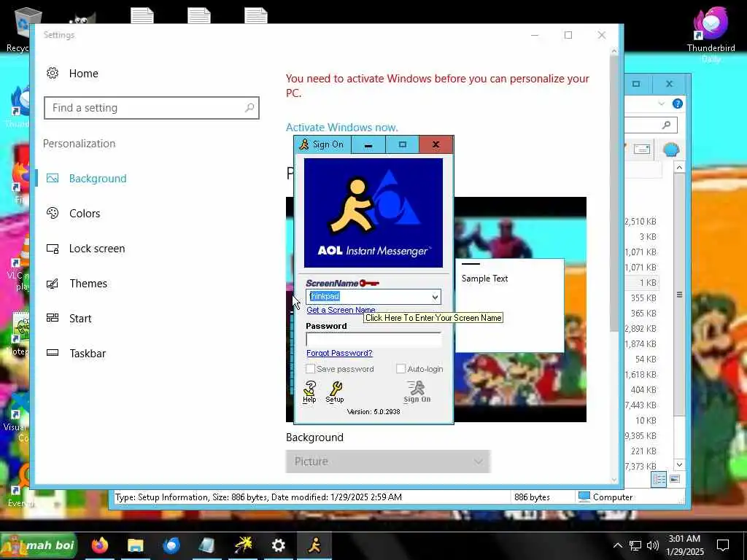Select Background in Personalization sidebar
Screen dimensions: 747x560
pos(98,179)
